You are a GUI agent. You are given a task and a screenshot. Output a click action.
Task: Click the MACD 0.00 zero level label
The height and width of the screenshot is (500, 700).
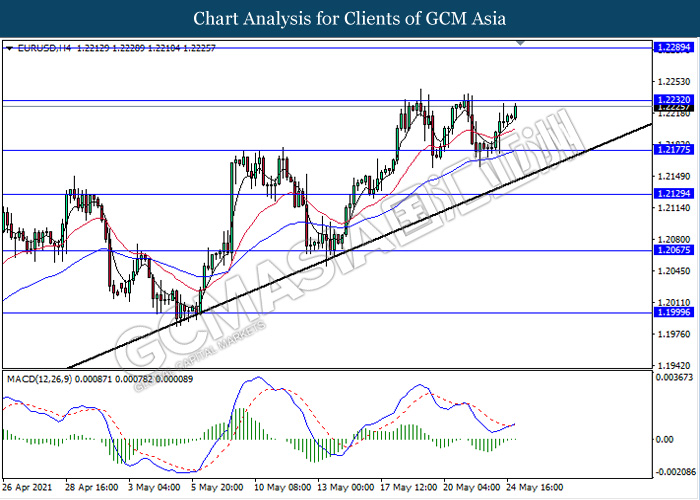point(664,440)
